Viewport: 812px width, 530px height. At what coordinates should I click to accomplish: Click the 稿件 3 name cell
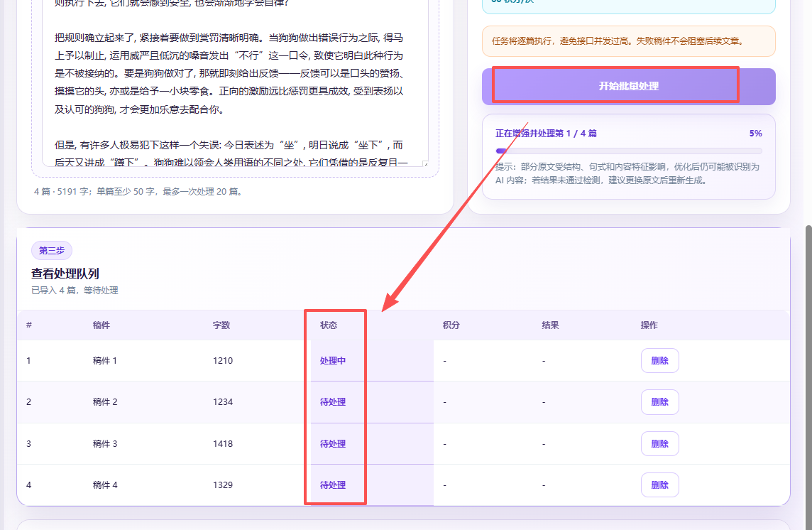click(x=104, y=444)
